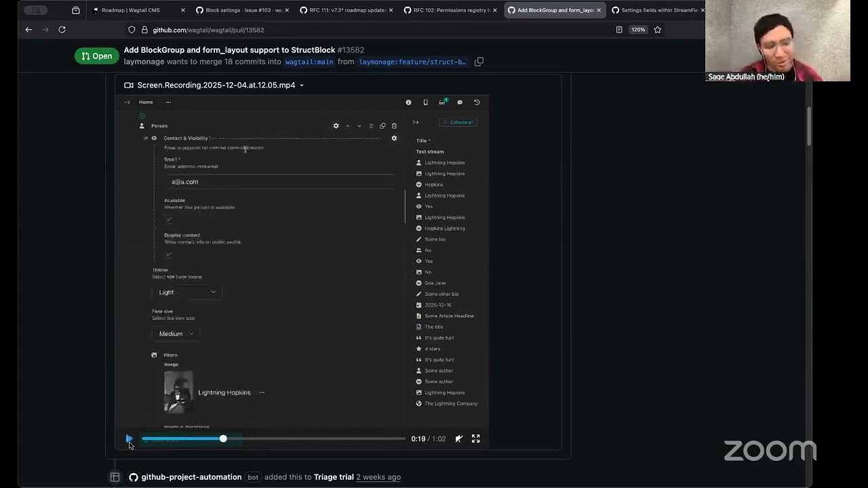Open laymonage author profile link
This screenshot has width=868, height=488.
click(x=144, y=62)
